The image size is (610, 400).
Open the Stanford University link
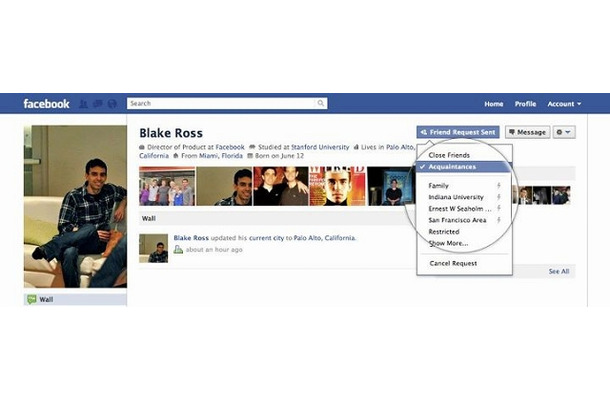[320, 147]
